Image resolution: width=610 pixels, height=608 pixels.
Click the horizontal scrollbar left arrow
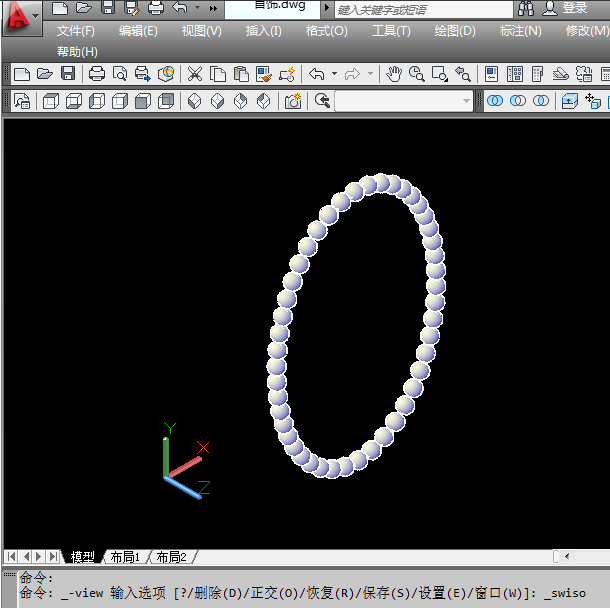(x=567, y=557)
